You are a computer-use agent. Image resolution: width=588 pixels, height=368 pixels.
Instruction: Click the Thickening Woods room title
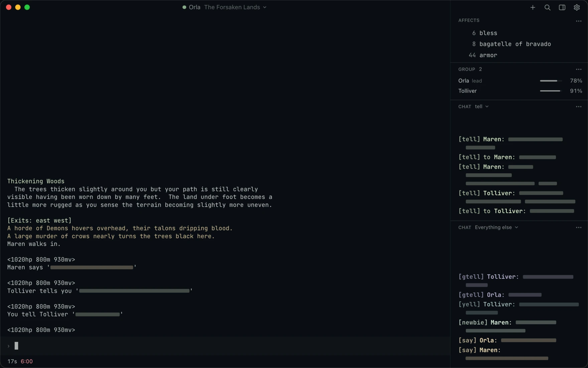click(36, 181)
